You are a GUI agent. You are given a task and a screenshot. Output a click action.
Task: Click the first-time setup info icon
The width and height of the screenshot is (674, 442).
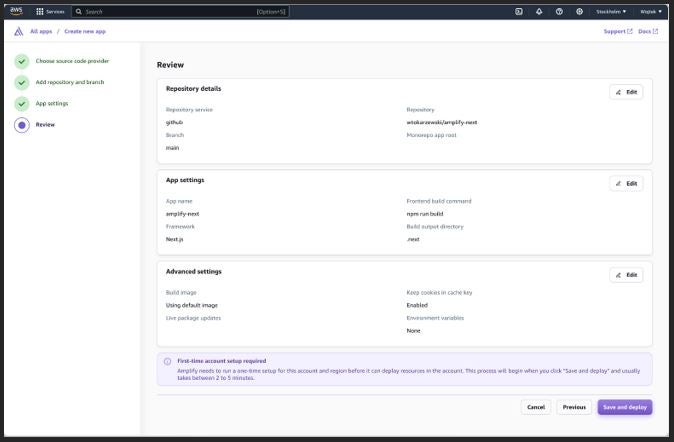click(167, 361)
